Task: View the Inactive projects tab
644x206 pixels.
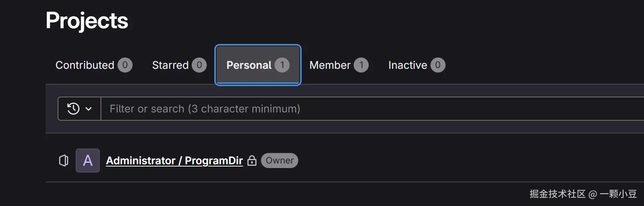Action: pyautogui.click(x=407, y=65)
